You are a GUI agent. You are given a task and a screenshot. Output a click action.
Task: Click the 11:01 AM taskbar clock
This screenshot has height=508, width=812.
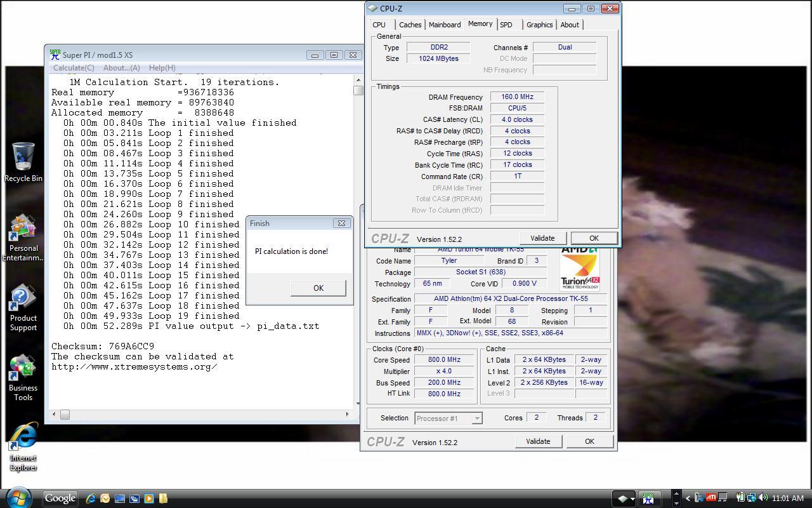point(788,498)
